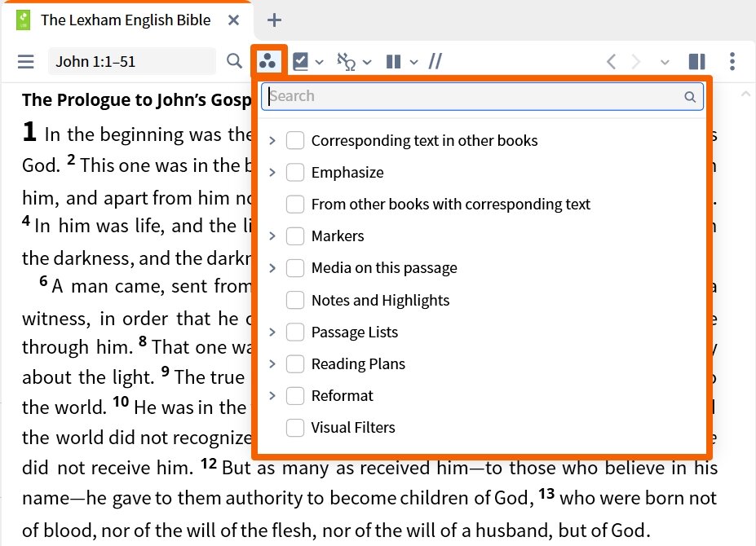Expand Media on this passage group

point(272,268)
